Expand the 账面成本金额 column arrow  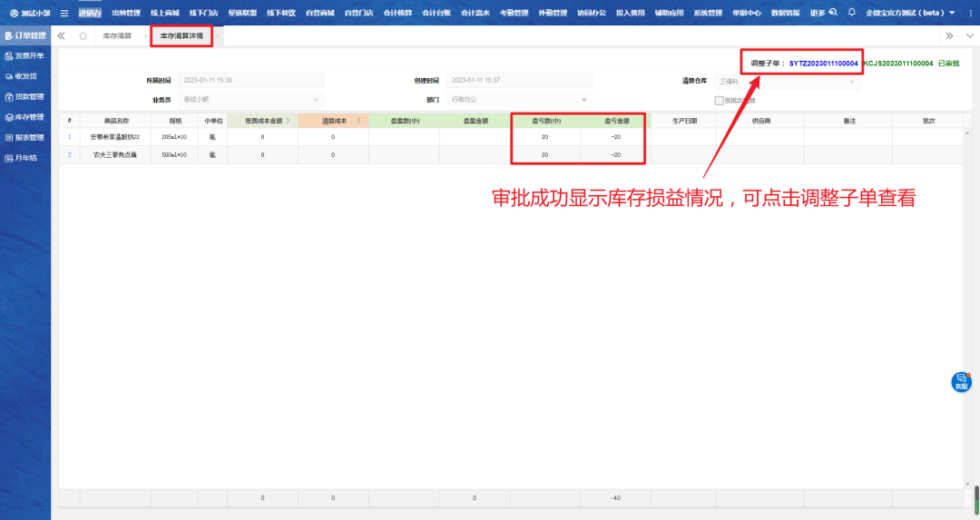pos(289,120)
